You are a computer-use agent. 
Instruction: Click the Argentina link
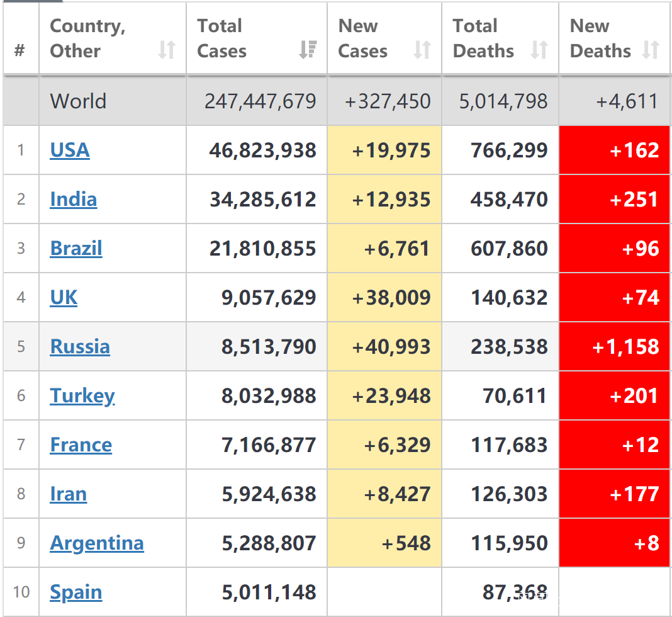point(97,543)
